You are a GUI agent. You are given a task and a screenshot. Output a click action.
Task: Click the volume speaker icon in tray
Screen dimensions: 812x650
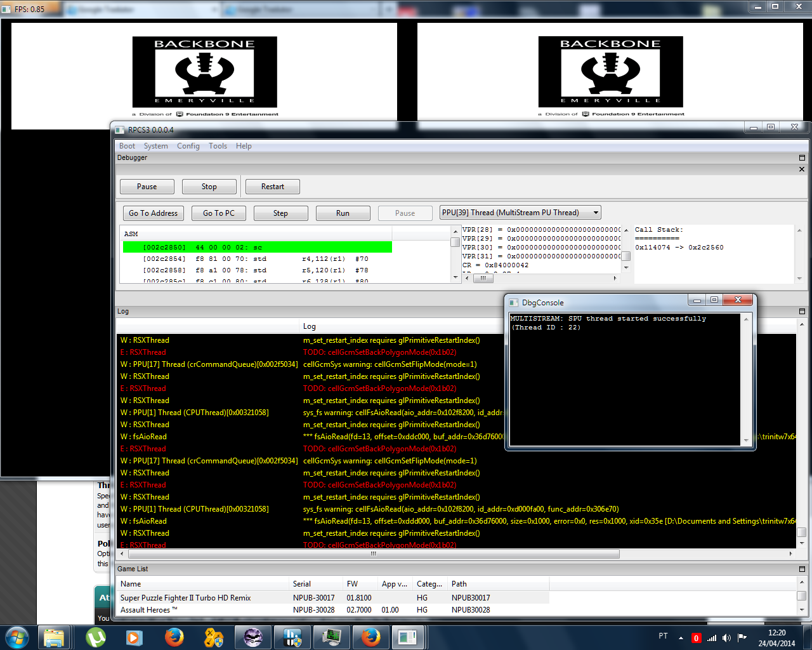(726, 637)
